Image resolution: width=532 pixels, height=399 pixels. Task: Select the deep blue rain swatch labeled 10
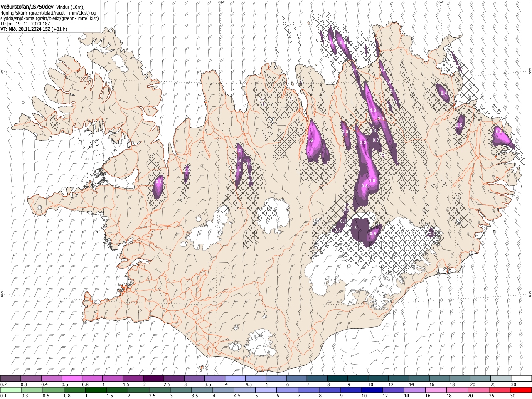(x=372, y=390)
